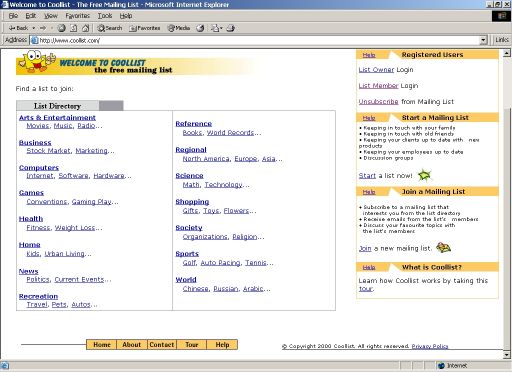Click the Refresh page icon
The image size is (512, 372).
pos(74,28)
